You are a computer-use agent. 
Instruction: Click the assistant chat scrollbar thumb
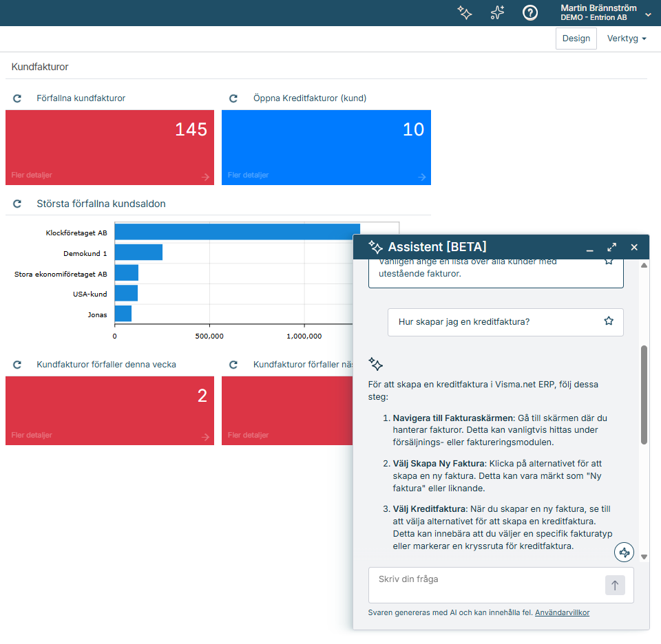point(644,395)
